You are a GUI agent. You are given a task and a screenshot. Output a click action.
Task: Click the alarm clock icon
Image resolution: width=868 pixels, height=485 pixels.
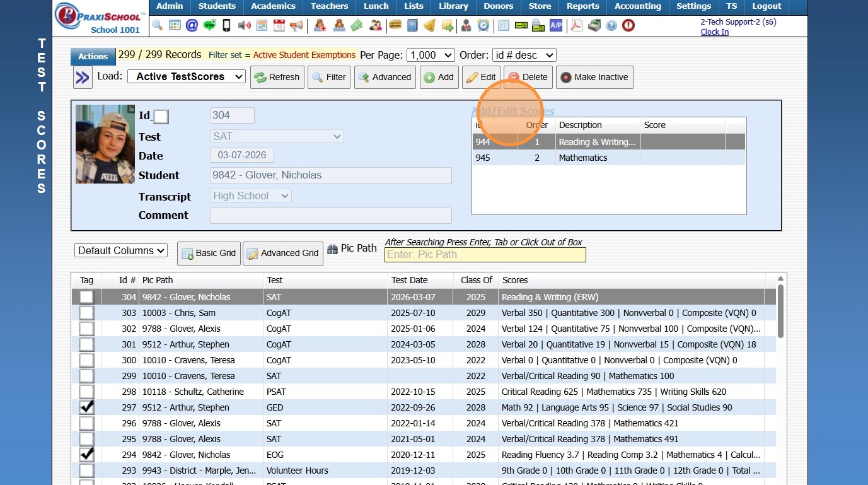(x=483, y=26)
